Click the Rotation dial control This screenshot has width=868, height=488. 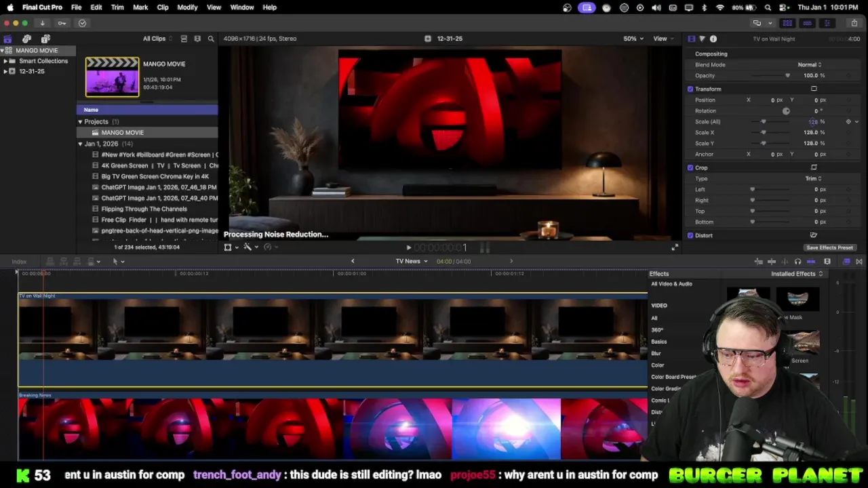click(786, 110)
